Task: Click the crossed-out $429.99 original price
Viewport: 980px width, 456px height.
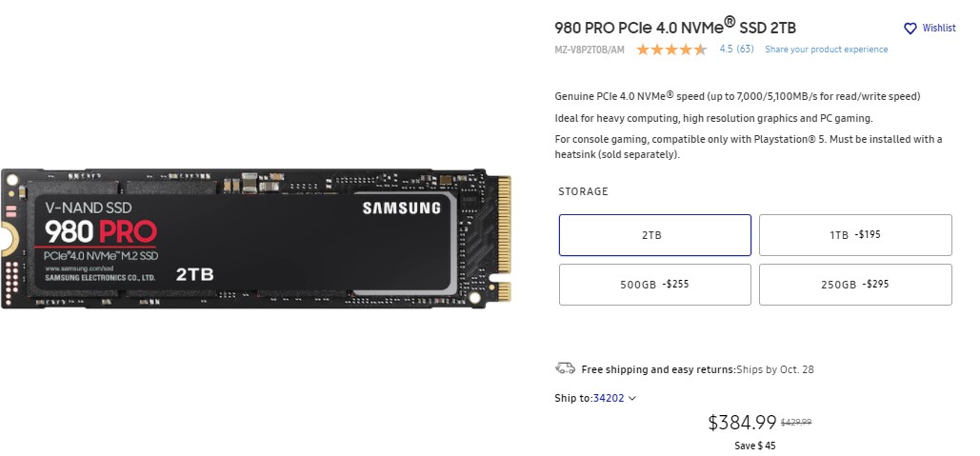Action: tap(803, 422)
